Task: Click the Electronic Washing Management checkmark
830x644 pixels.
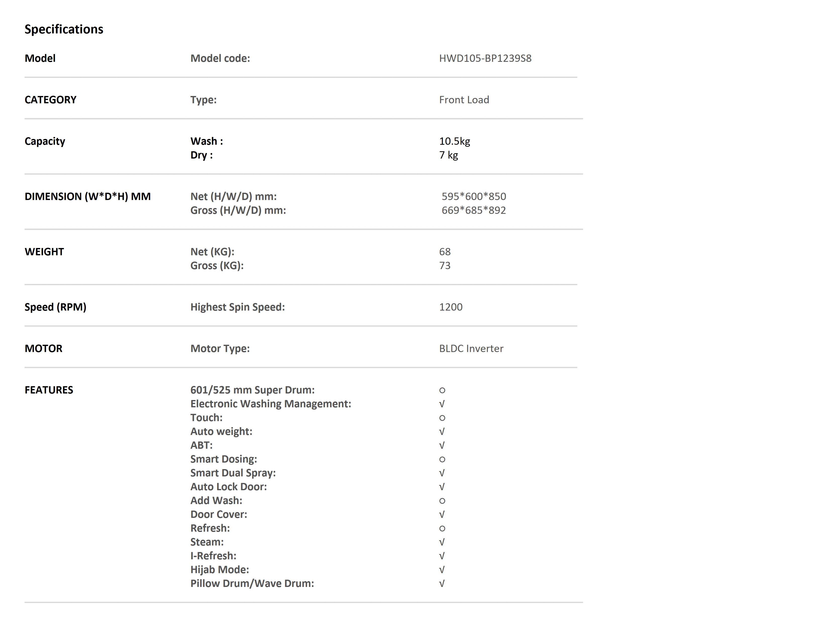Action: coord(442,404)
